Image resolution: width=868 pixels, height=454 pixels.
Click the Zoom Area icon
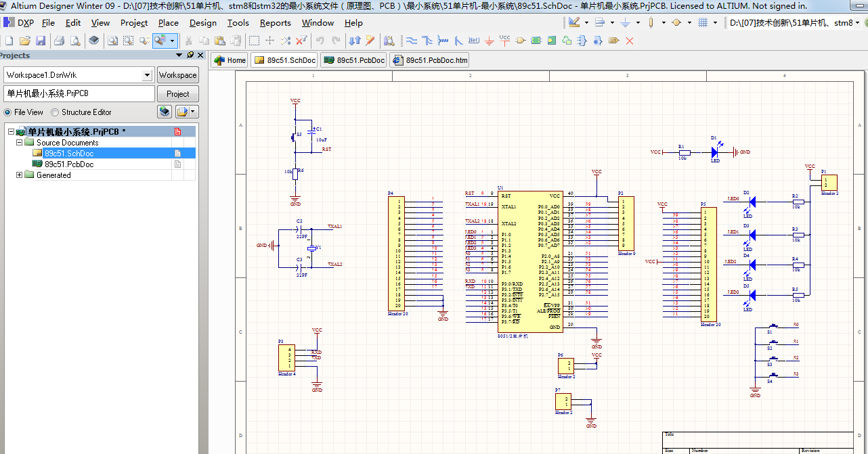coord(128,41)
